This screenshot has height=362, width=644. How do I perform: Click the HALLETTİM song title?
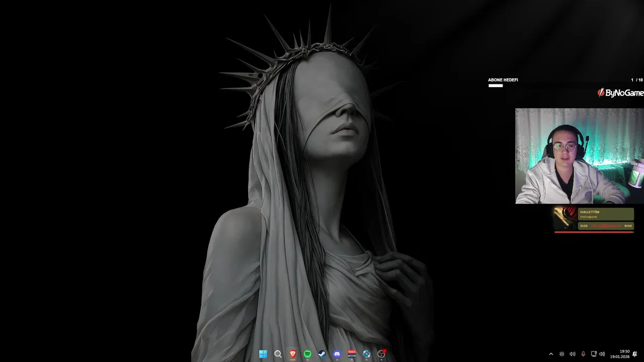590,212
